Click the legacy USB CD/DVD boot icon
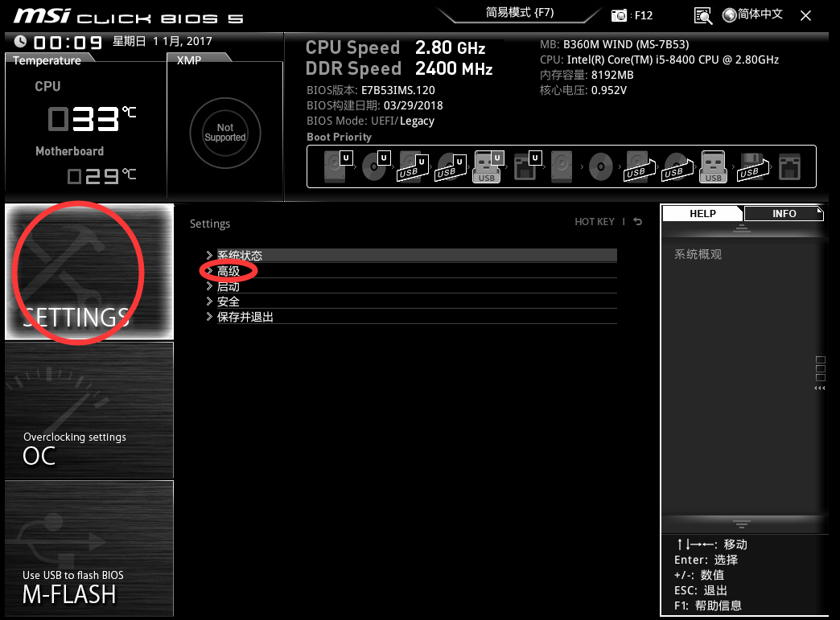Image resolution: width=840 pixels, height=620 pixels. [677, 167]
